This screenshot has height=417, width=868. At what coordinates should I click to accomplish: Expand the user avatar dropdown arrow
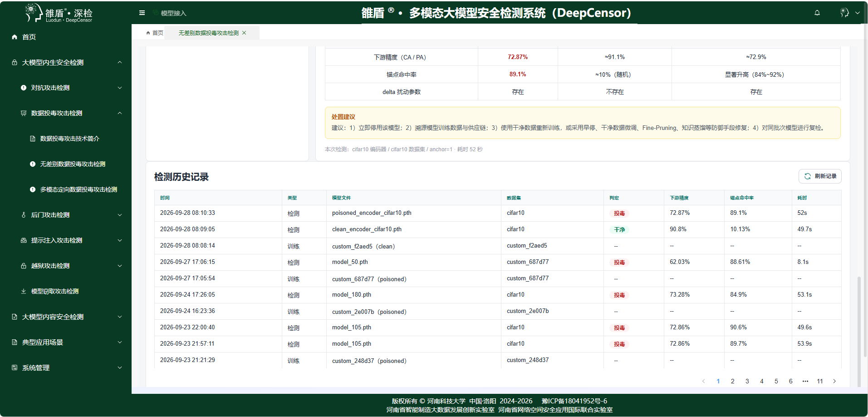click(x=858, y=13)
